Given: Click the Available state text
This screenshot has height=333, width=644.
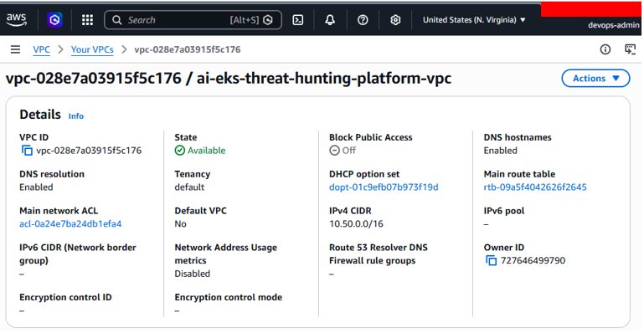Looking at the screenshot, I should (207, 151).
